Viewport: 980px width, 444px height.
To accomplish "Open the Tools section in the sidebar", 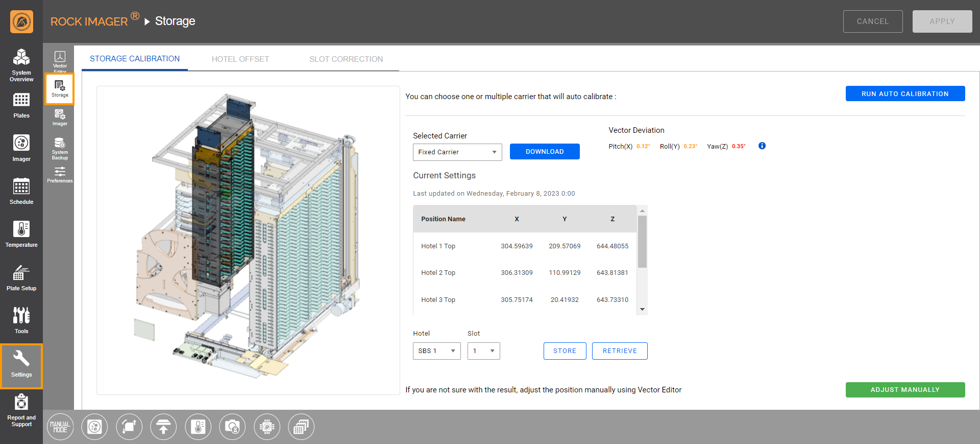I will coord(21,320).
